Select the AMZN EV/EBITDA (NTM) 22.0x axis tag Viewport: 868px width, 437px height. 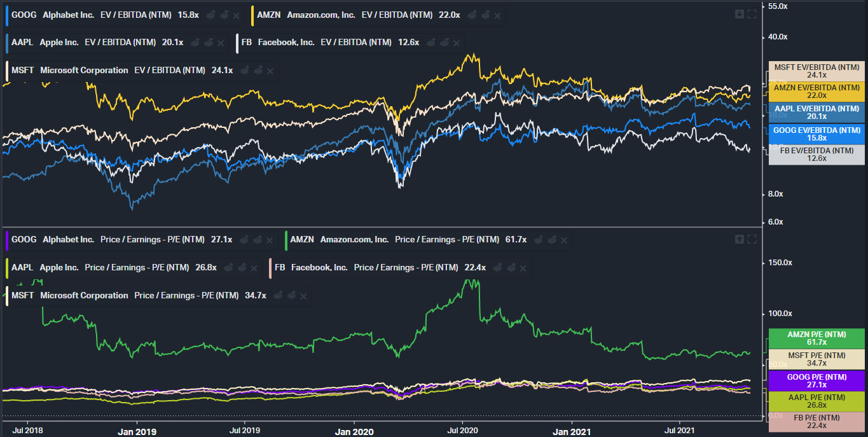[x=816, y=92]
